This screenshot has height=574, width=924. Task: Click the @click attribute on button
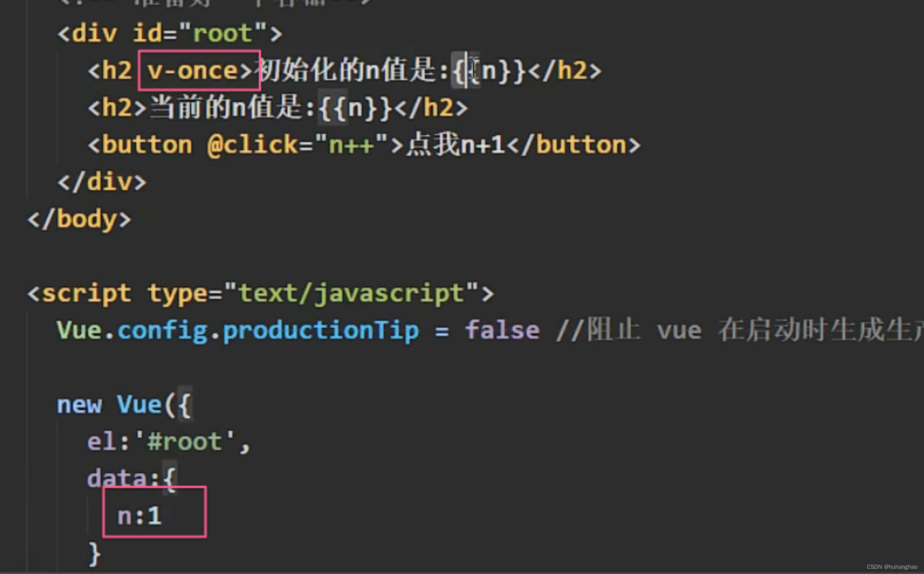(252, 145)
